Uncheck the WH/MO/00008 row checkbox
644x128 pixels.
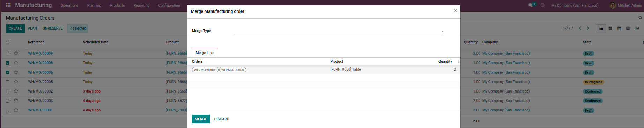pos(7,63)
